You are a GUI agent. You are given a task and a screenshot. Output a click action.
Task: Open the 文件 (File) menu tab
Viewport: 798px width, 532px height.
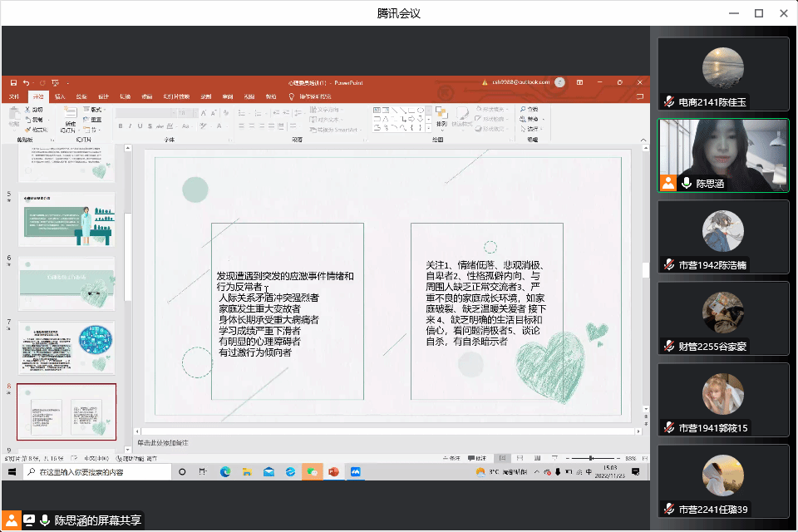(14, 96)
